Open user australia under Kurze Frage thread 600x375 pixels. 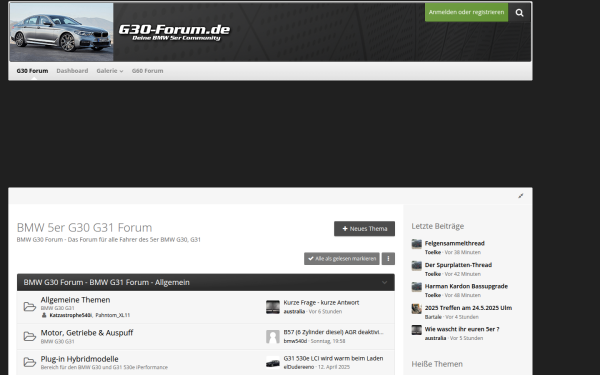[294, 311]
